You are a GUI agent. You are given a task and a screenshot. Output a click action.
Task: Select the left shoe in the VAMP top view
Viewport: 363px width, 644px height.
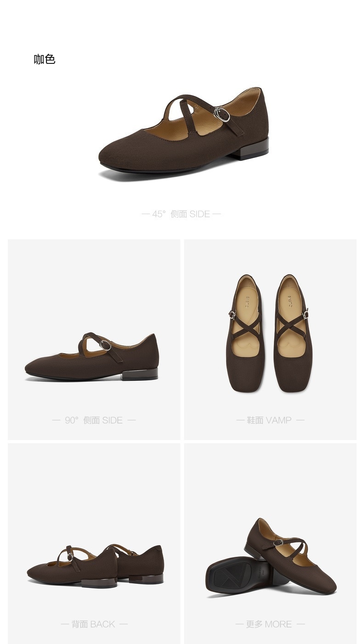coord(245,333)
